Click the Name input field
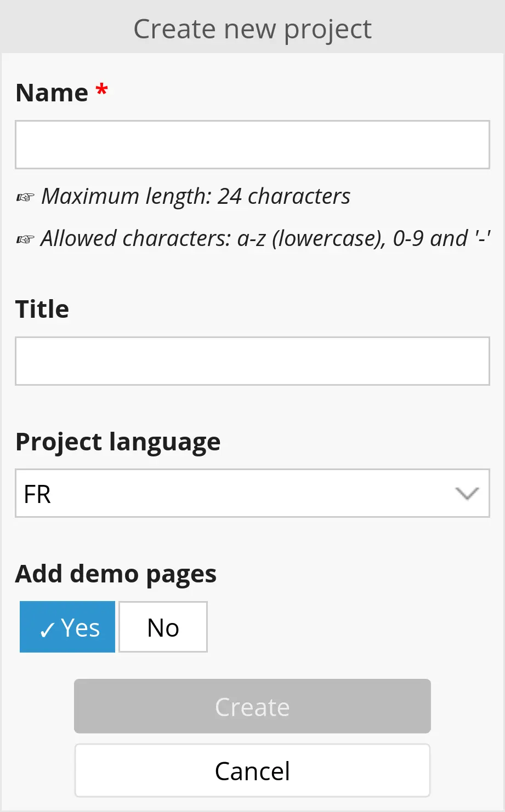Image resolution: width=505 pixels, height=812 pixels. tap(252, 145)
